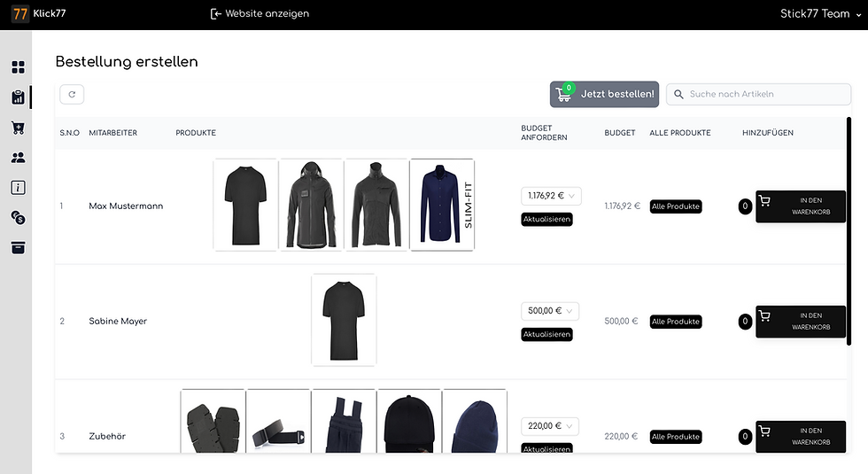Click the PRODUKTE column header
Viewport: 868px width, 474px height.
(x=196, y=133)
